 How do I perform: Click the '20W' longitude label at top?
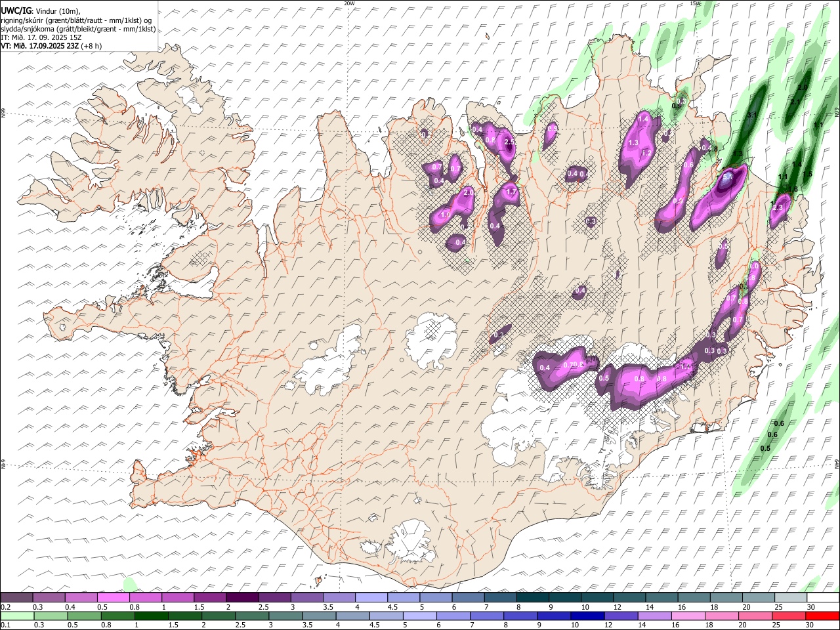tap(349, 3)
